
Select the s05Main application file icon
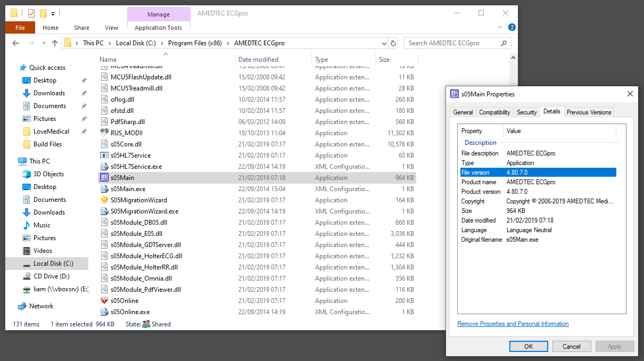pyautogui.click(x=104, y=178)
